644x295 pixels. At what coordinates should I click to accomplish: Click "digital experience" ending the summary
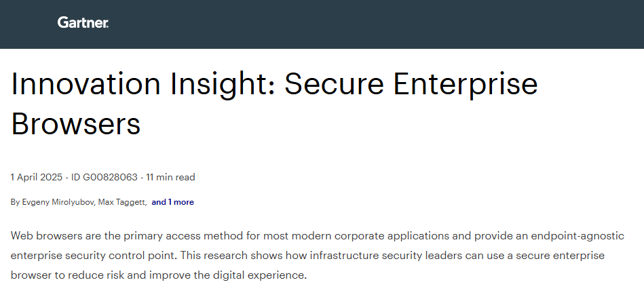point(260,275)
